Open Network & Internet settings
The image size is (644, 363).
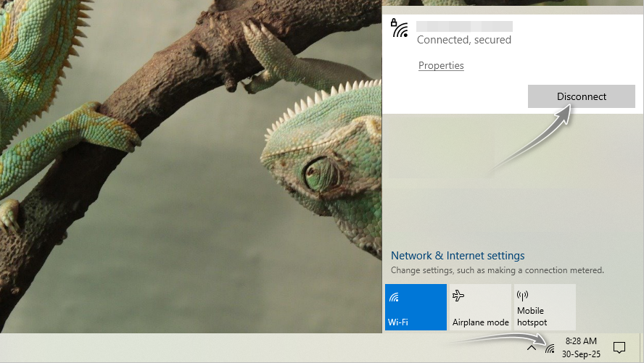point(458,256)
